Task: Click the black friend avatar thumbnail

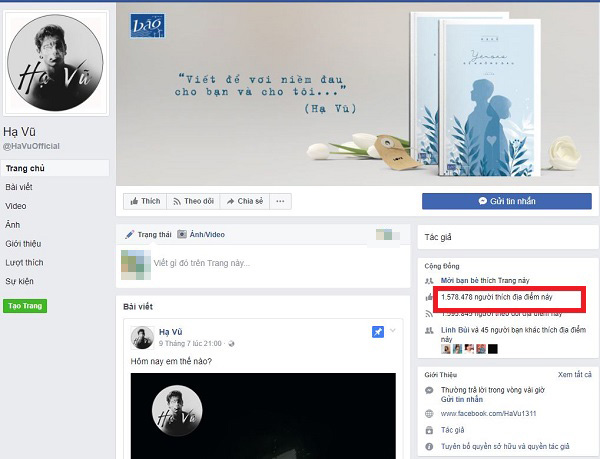Action: coord(493,349)
